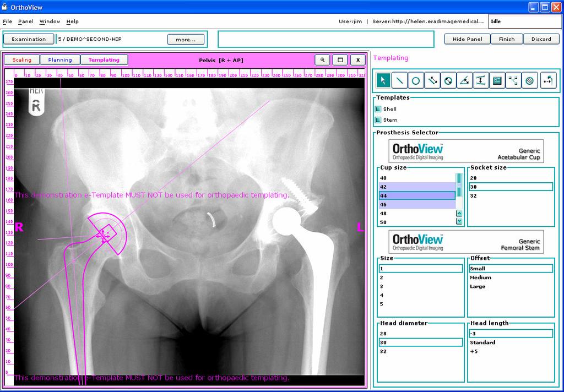Viewport: 564px width, 392px height.
Task: Click the Cup size scrollbar thumb
Action: click(x=459, y=185)
